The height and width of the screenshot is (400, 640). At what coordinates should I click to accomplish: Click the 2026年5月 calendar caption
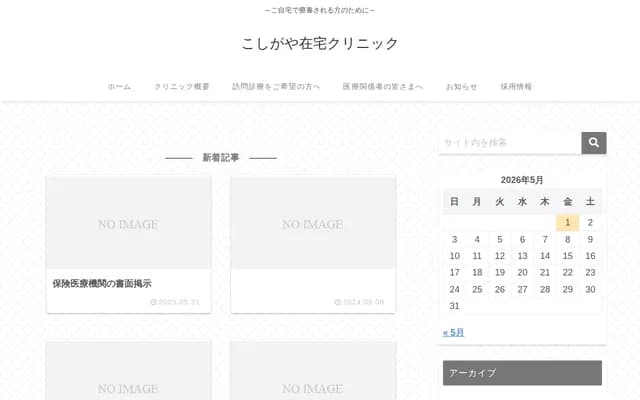[x=522, y=180]
